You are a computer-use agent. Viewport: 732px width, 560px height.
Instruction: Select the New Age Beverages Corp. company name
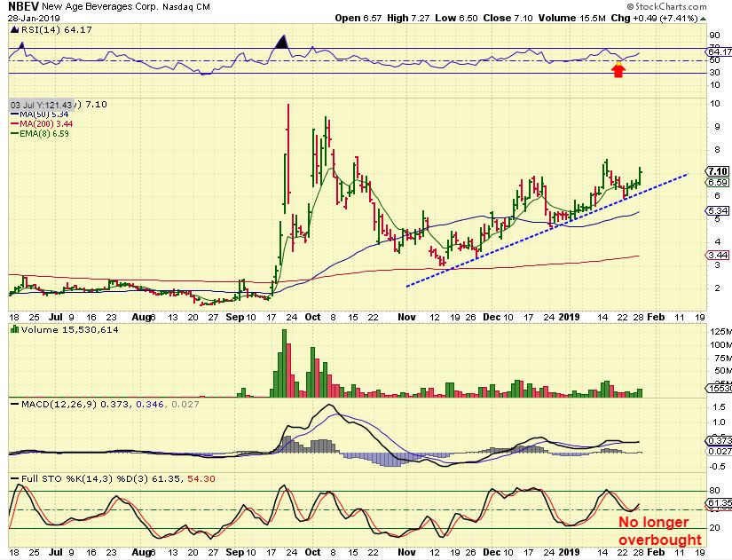coord(100,7)
